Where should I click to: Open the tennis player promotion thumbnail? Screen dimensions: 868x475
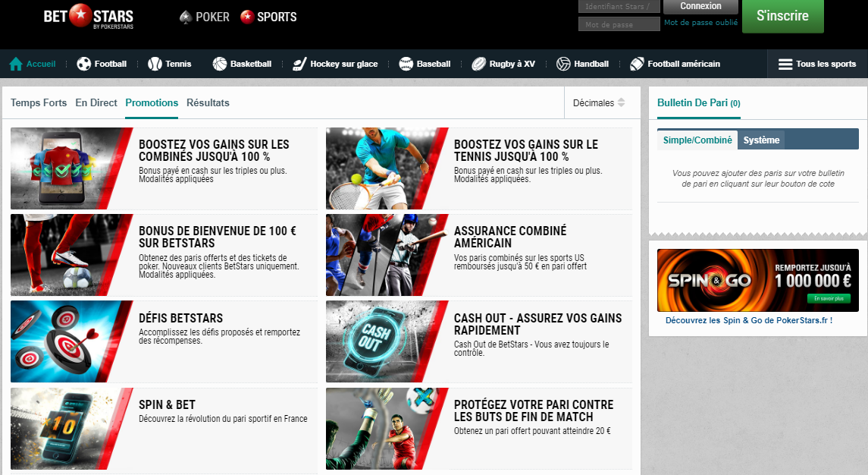coord(387,168)
